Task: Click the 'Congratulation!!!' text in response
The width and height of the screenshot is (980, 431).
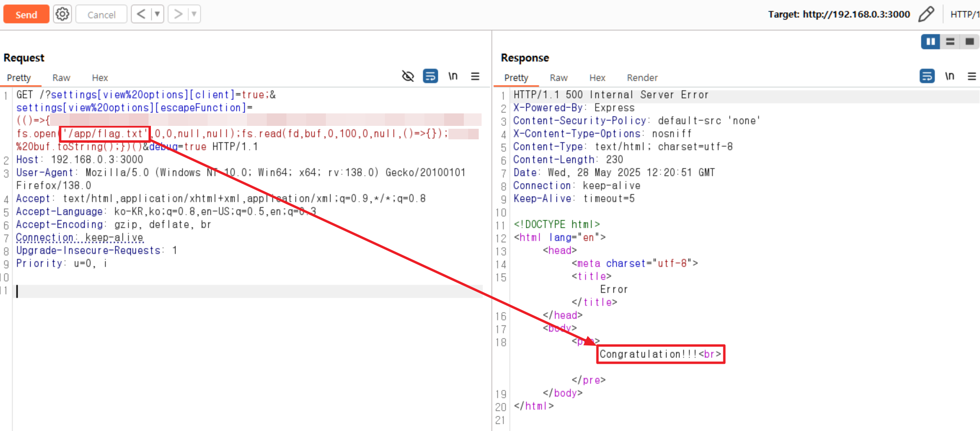Action: pos(648,354)
